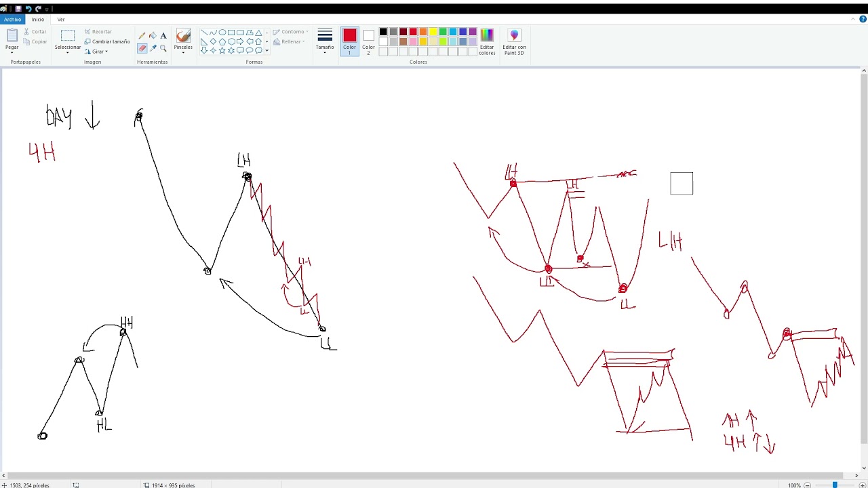Select the Eraser tool
This screenshot has height=488, width=868.
click(x=142, y=48)
